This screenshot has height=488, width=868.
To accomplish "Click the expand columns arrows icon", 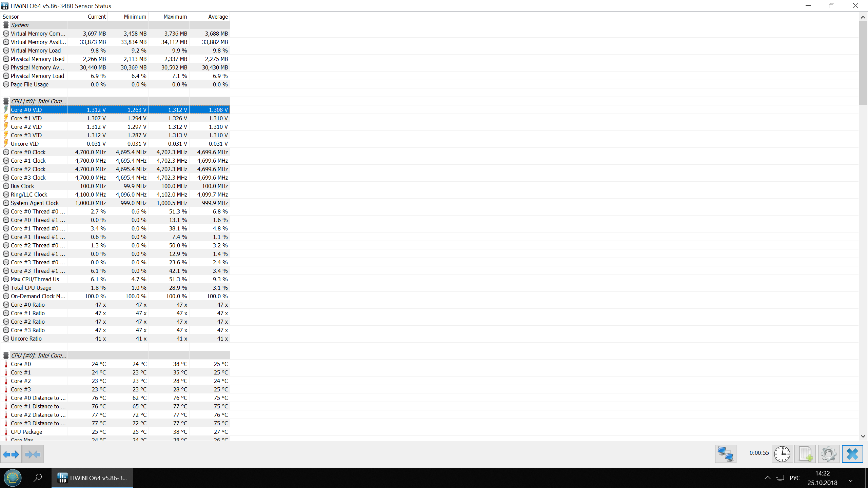I will click(x=11, y=454).
